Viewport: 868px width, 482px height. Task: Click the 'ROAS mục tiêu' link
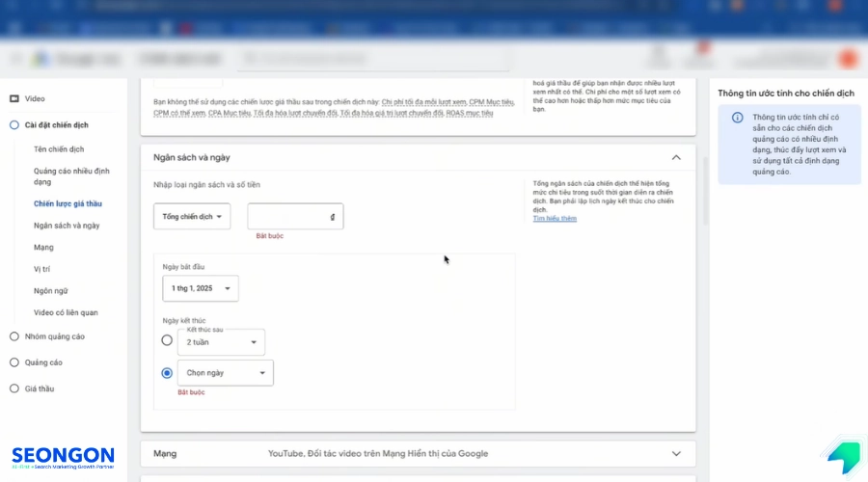coord(470,113)
